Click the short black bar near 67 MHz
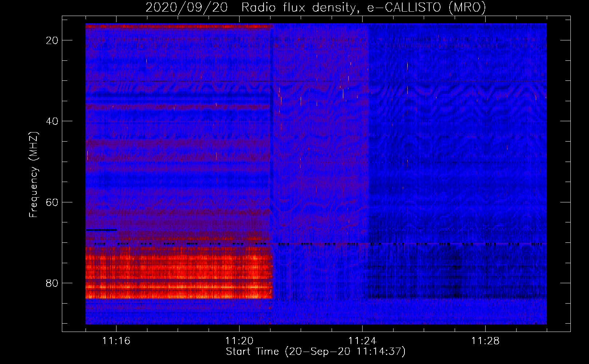Screen dimensions: 589x364 point(102,230)
